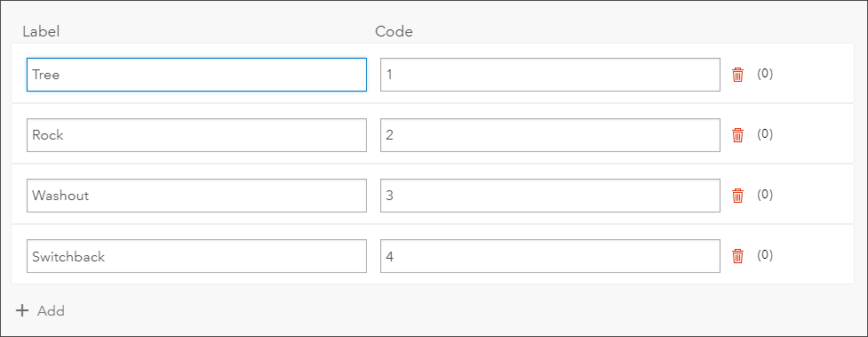Click the (0) count on Switchback row

tap(765, 255)
